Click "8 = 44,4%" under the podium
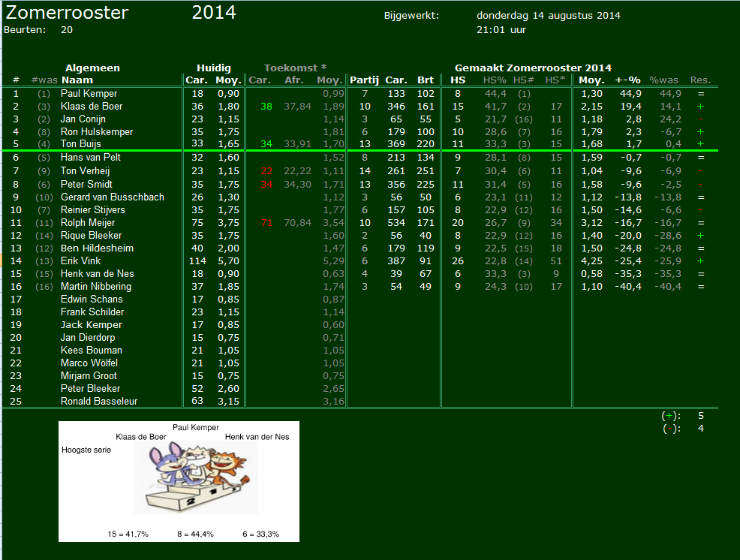This screenshot has width=740, height=560. pyautogui.click(x=195, y=534)
